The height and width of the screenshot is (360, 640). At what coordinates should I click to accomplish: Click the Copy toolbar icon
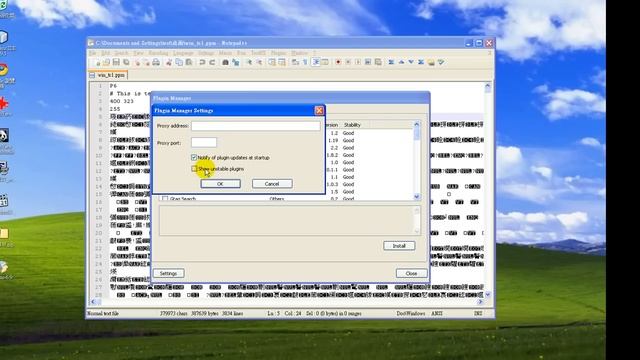click(179, 62)
